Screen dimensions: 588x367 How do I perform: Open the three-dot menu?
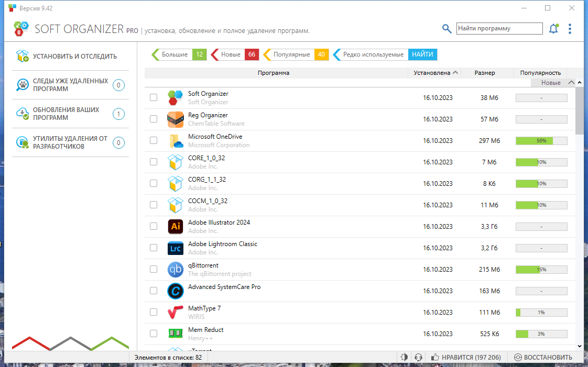click(x=570, y=29)
